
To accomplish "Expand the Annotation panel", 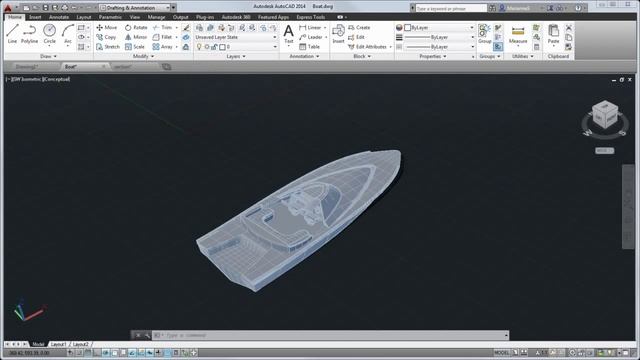I will [x=304, y=56].
